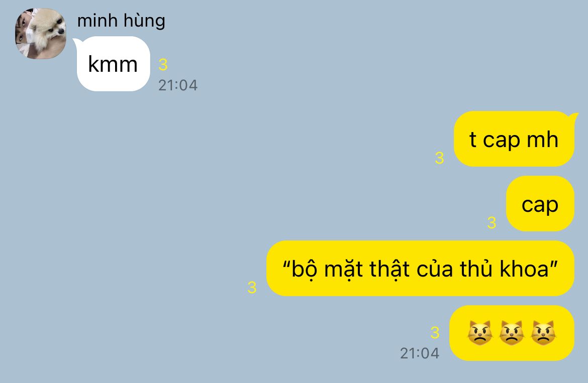Tap the sender name minh hùng
Screen dimensions: 588x383
[121, 21]
